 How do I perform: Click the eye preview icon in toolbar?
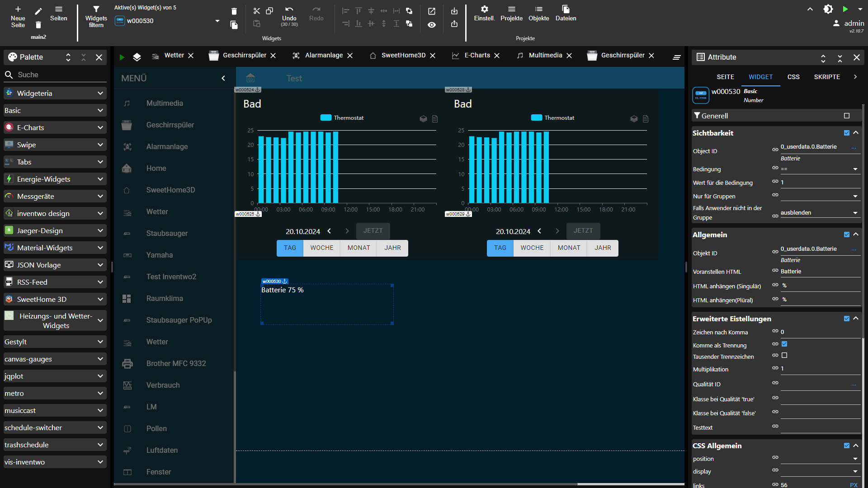point(432,25)
